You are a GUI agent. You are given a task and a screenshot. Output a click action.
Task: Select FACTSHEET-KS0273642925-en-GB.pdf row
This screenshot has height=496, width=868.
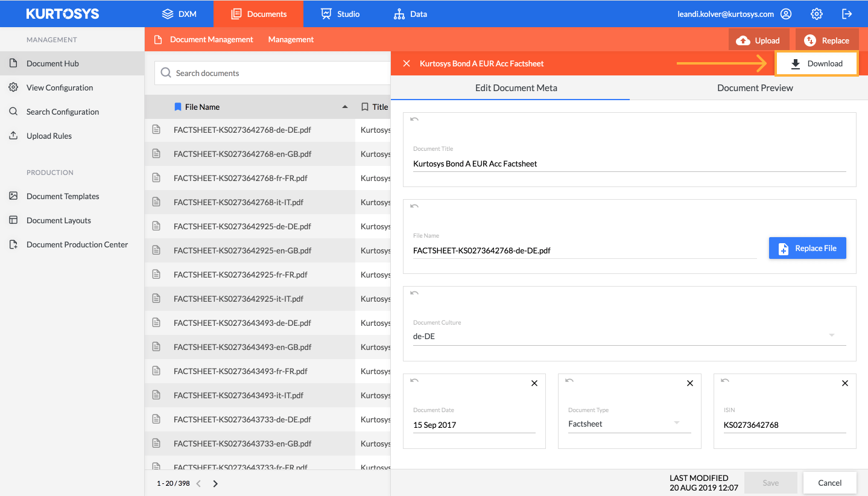pos(268,250)
